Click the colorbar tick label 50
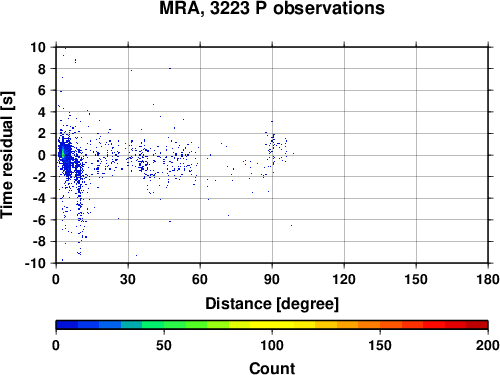Screen dimensions: 500x375 pyautogui.click(x=164, y=345)
